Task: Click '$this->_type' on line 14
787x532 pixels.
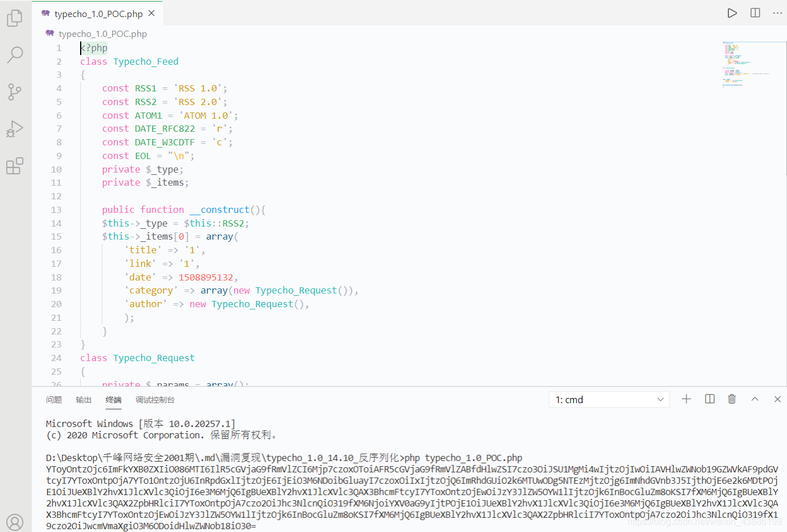Action: click(135, 223)
